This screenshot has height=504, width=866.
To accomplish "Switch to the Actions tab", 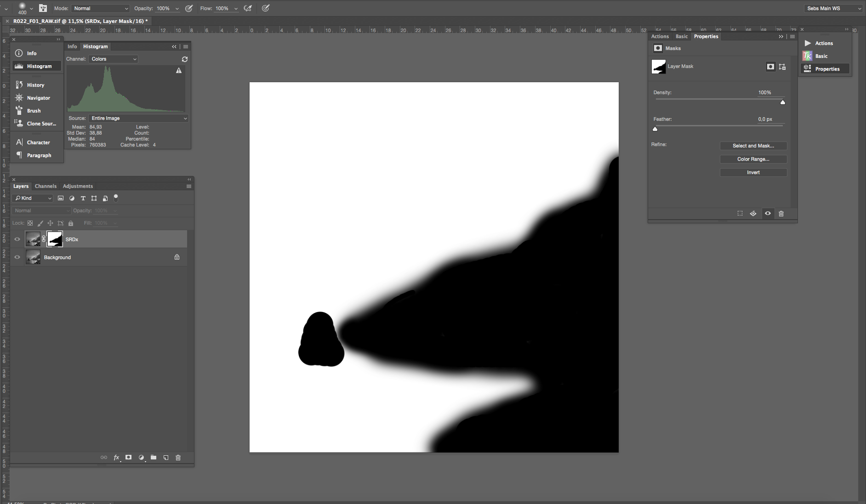I will [x=660, y=37].
